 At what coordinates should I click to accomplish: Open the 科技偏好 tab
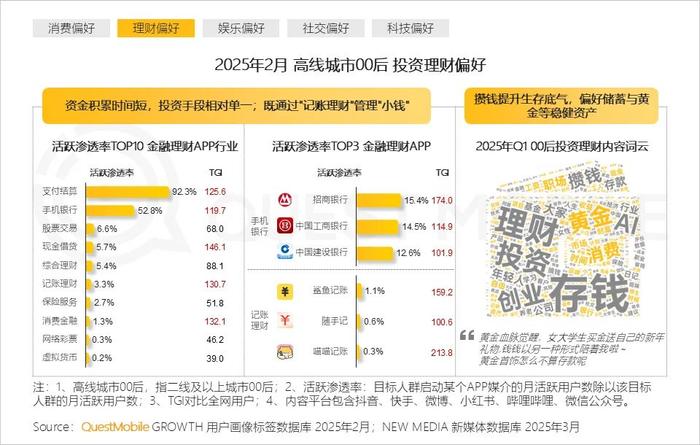(x=410, y=28)
